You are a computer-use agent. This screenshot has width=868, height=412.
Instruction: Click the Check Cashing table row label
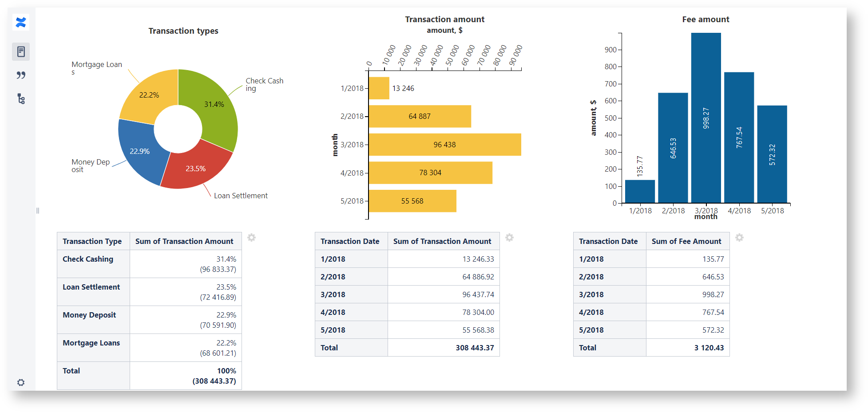pyautogui.click(x=88, y=259)
